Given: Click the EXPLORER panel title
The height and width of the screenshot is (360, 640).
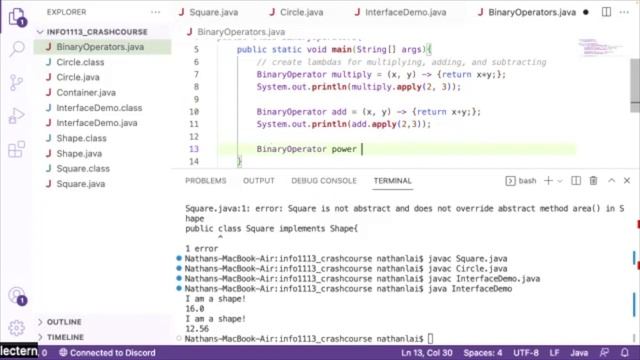Looking at the screenshot, I should pos(67,12).
